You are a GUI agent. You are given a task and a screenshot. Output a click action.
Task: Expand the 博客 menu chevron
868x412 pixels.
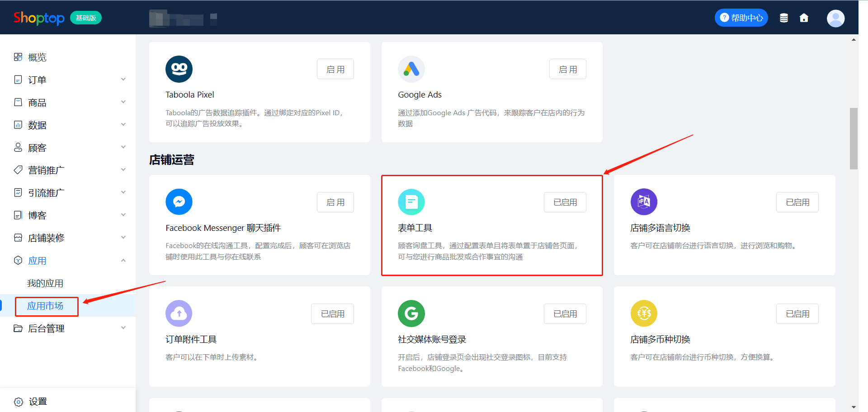tap(123, 215)
